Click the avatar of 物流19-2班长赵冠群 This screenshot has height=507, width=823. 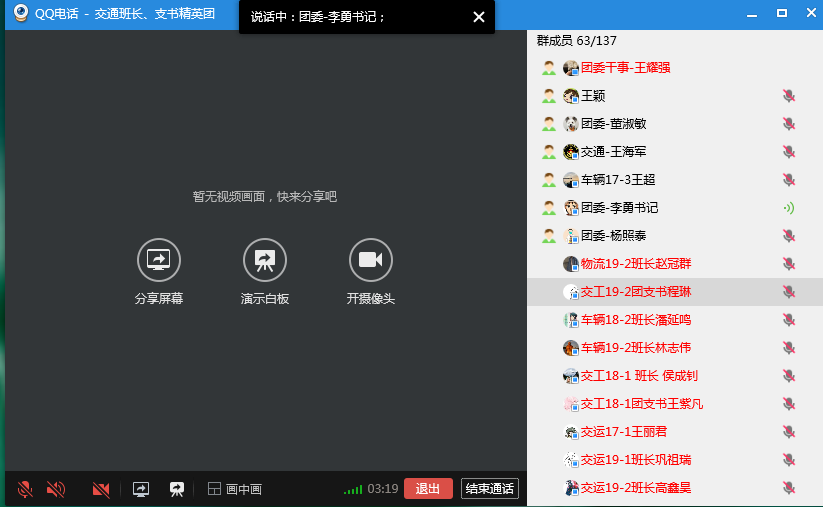coord(571,264)
